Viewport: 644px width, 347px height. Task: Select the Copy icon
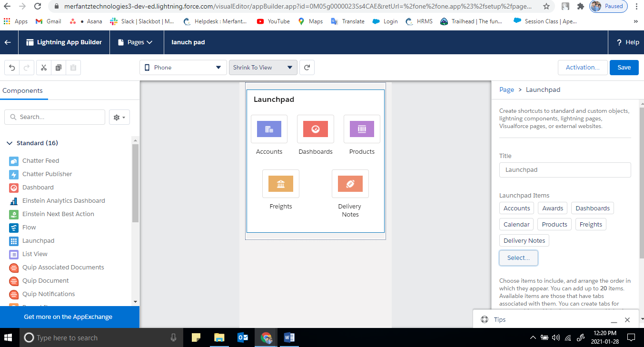pyautogui.click(x=58, y=67)
